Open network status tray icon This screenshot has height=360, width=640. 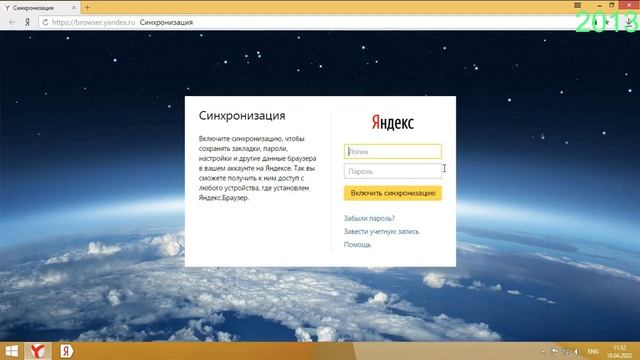(x=566, y=351)
